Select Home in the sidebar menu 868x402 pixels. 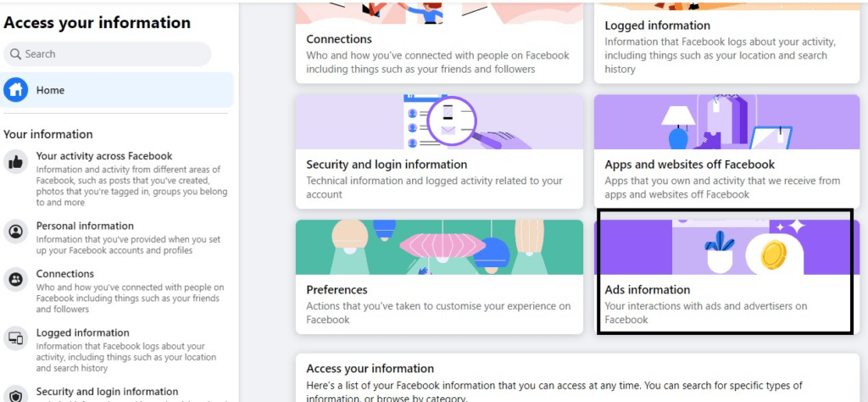point(117,90)
